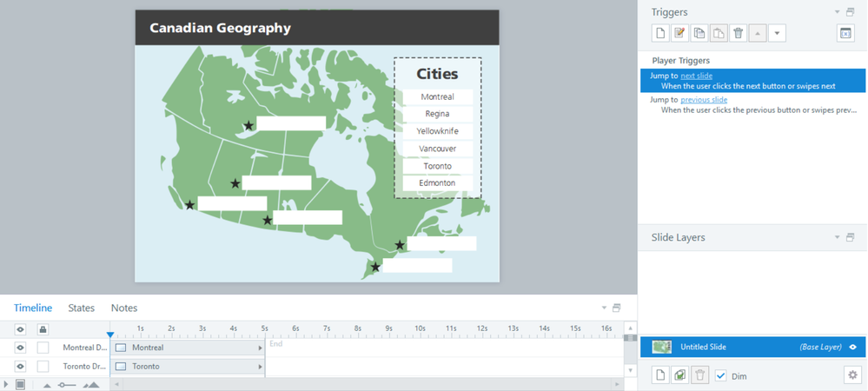The image size is (868, 391).
Task: Select the Toronto city label in Cities list
Action: (x=437, y=166)
